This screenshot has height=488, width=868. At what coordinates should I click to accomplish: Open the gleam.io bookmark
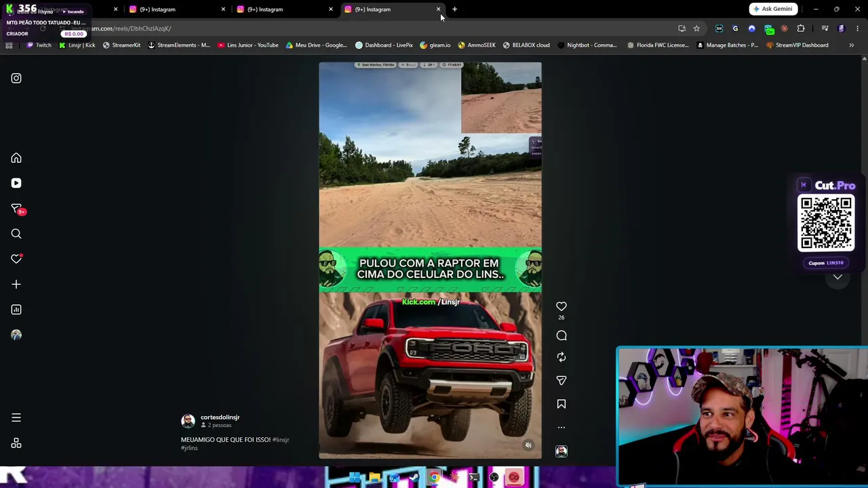click(x=435, y=45)
